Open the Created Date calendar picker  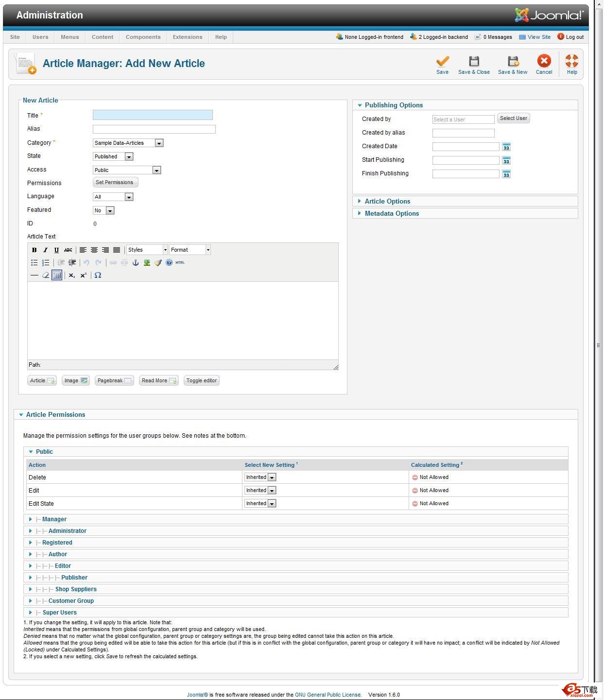click(506, 147)
